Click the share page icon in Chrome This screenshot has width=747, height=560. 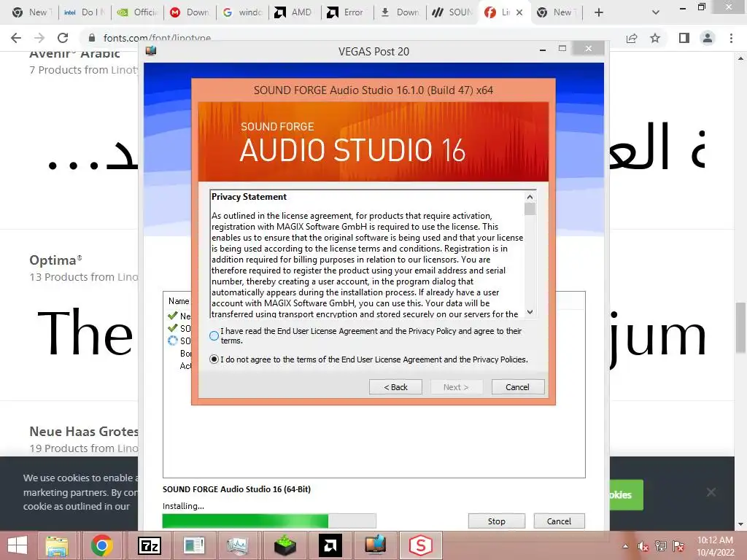[632, 38]
